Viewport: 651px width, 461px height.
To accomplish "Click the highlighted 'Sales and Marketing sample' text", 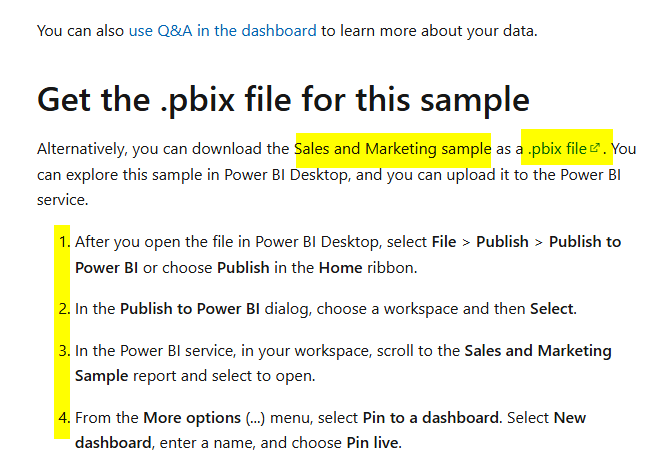I will (393, 149).
